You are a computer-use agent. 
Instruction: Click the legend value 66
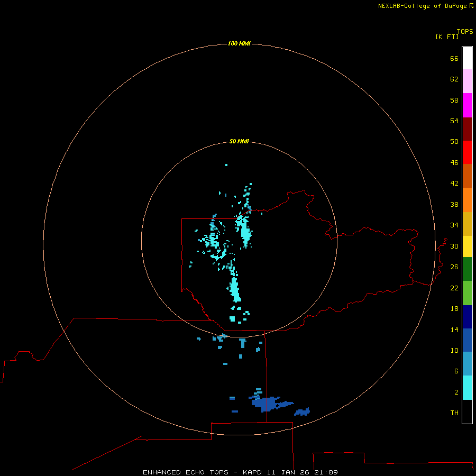coord(454,58)
